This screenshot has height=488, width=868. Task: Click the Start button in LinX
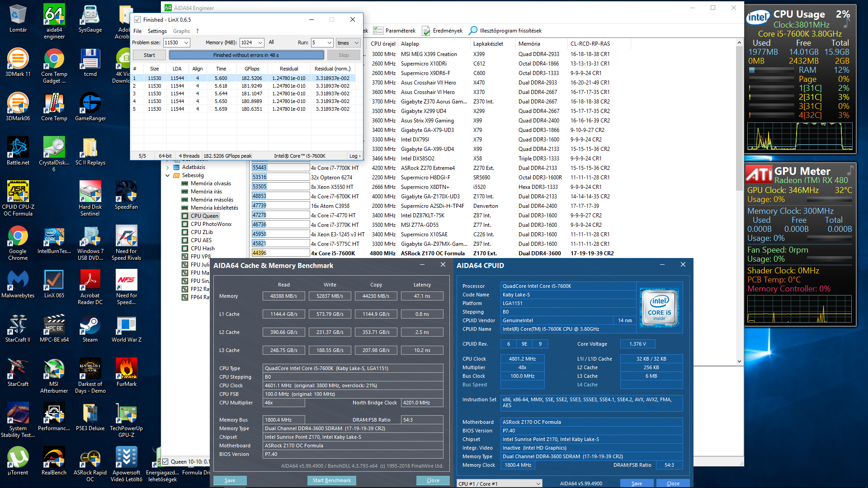[149, 55]
